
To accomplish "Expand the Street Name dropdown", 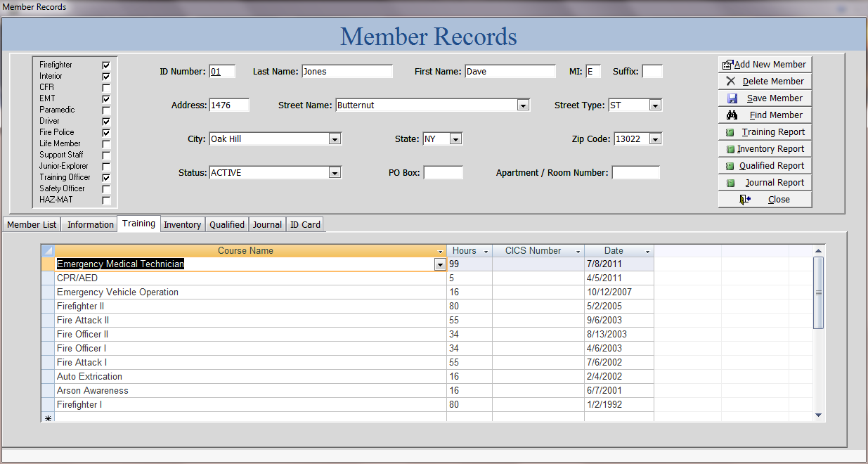I will click(523, 105).
